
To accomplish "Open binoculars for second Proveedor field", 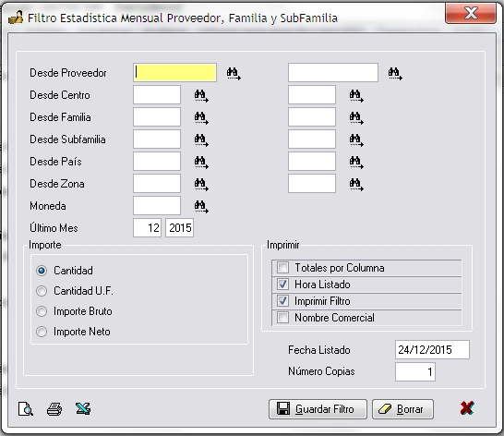I will [395, 73].
